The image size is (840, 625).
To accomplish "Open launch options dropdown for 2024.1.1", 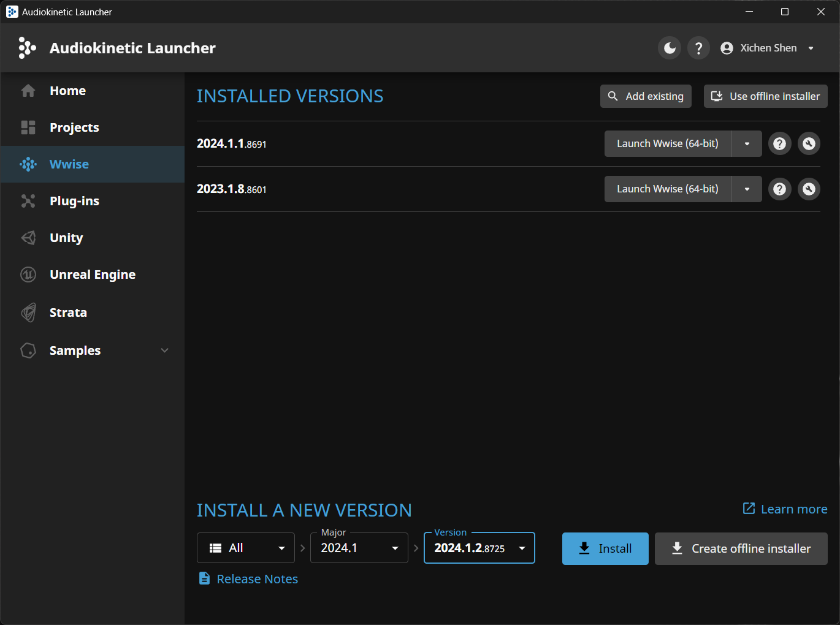I will click(747, 143).
